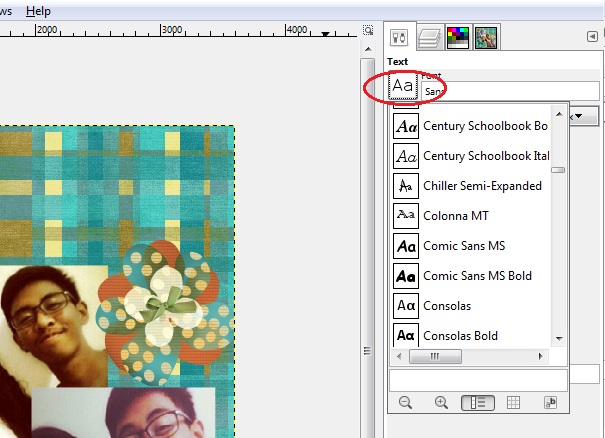Click the canvas zoom-on-resize icon

pyautogui.click(x=368, y=30)
